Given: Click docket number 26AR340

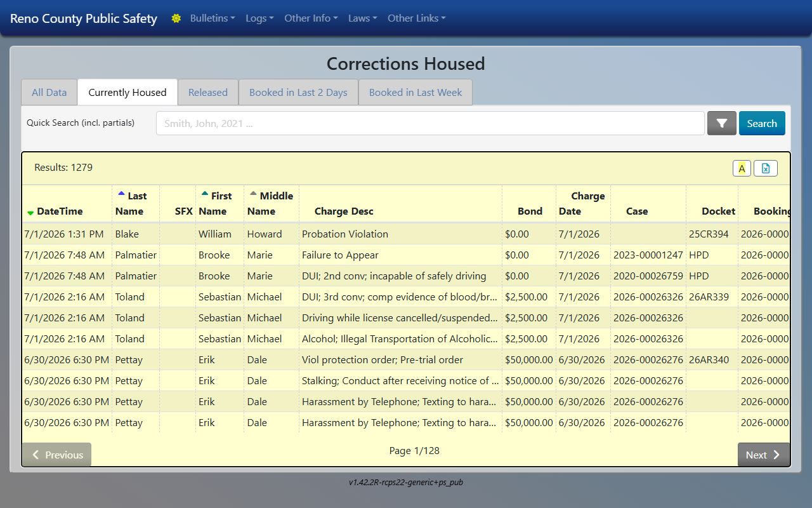Looking at the screenshot, I should click(709, 359).
